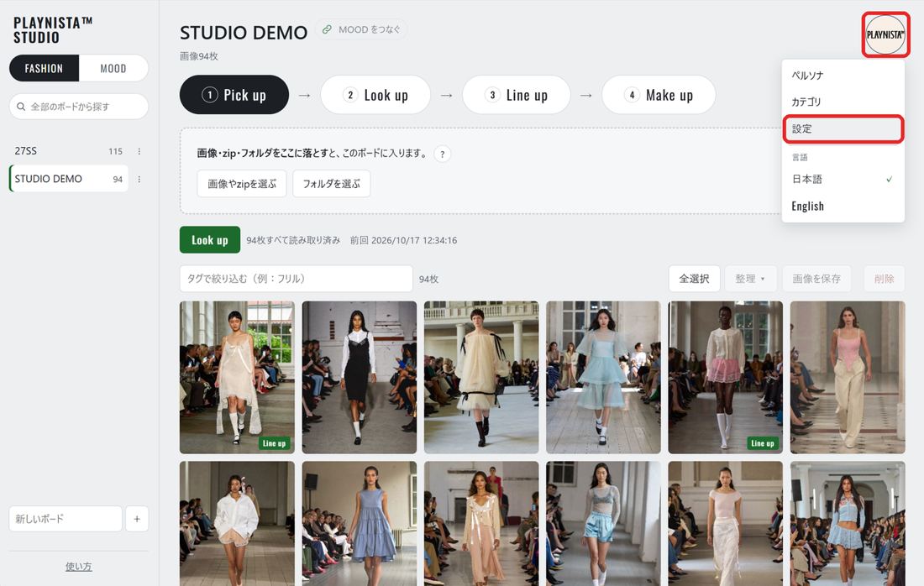Click the tag filter input field
The width and height of the screenshot is (924, 586).
pyautogui.click(x=296, y=279)
